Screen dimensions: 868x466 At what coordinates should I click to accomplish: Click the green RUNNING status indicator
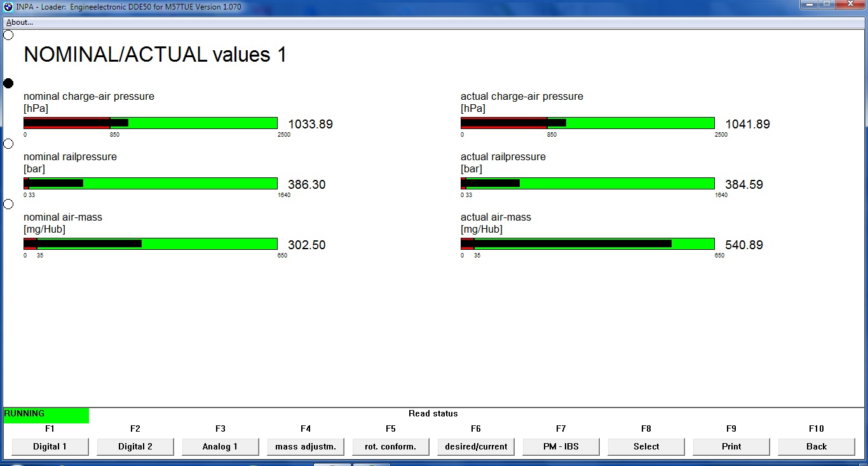46,415
